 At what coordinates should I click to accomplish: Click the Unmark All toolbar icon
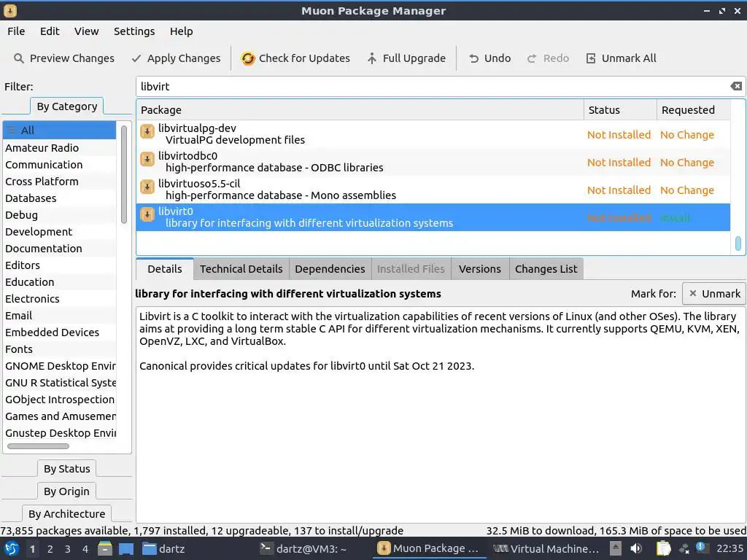click(591, 58)
